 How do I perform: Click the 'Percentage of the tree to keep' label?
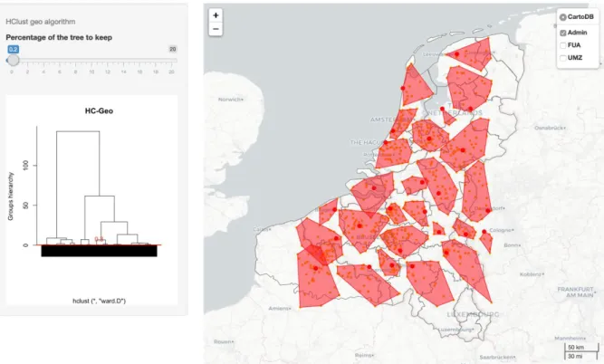click(x=59, y=37)
